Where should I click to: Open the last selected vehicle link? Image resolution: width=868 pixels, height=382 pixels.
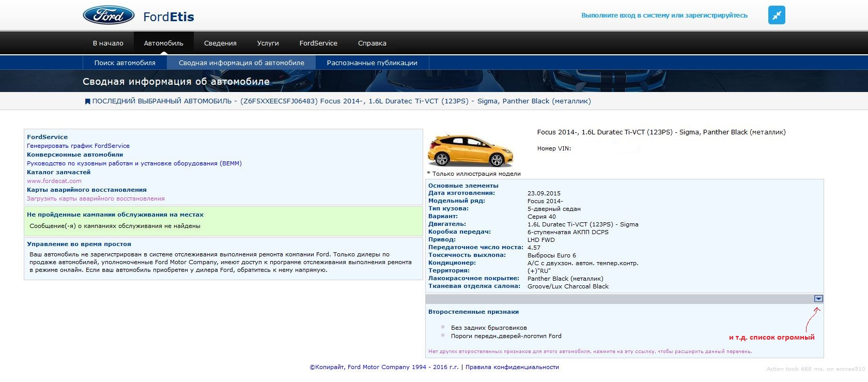[342, 101]
